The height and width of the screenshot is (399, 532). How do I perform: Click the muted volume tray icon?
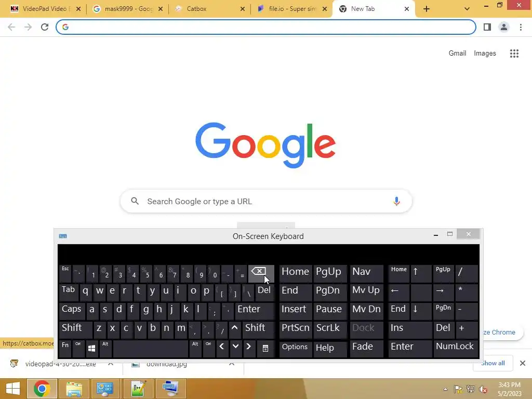(x=483, y=389)
